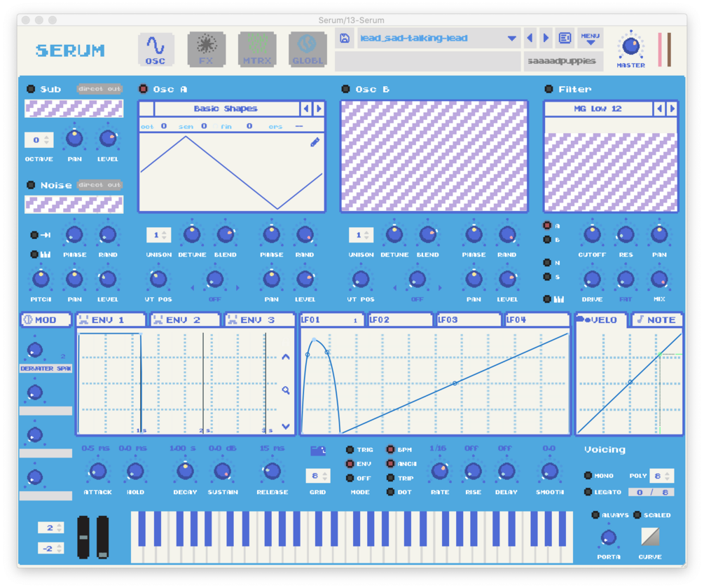704x588 pixels.
Task: Toggle LFO ANCH option
Action: coord(390,463)
